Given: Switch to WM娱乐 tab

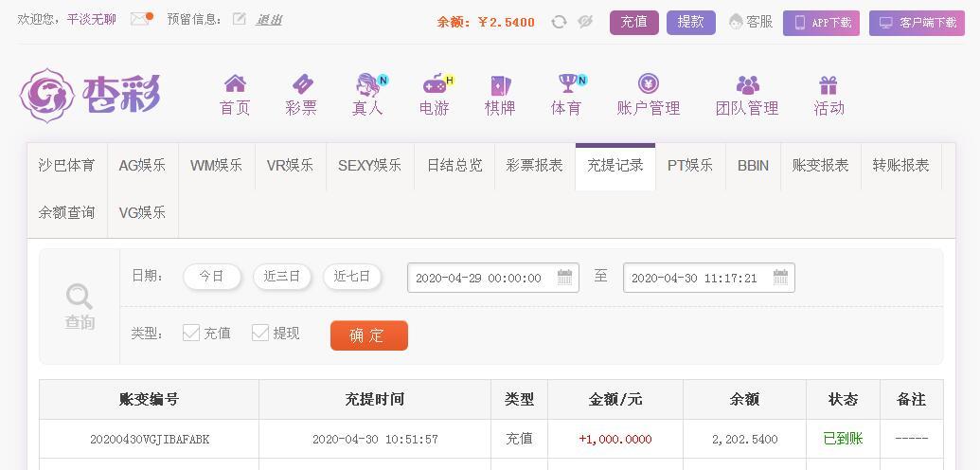Looking at the screenshot, I should click(216, 166).
